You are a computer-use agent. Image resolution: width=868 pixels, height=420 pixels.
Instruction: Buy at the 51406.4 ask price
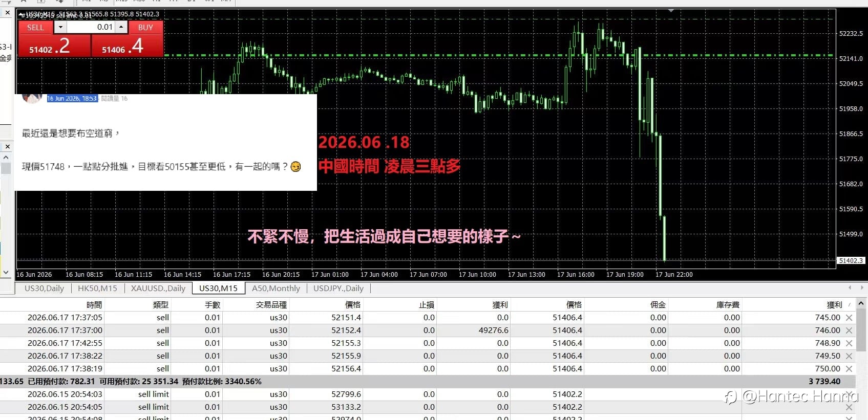[x=127, y=46]
